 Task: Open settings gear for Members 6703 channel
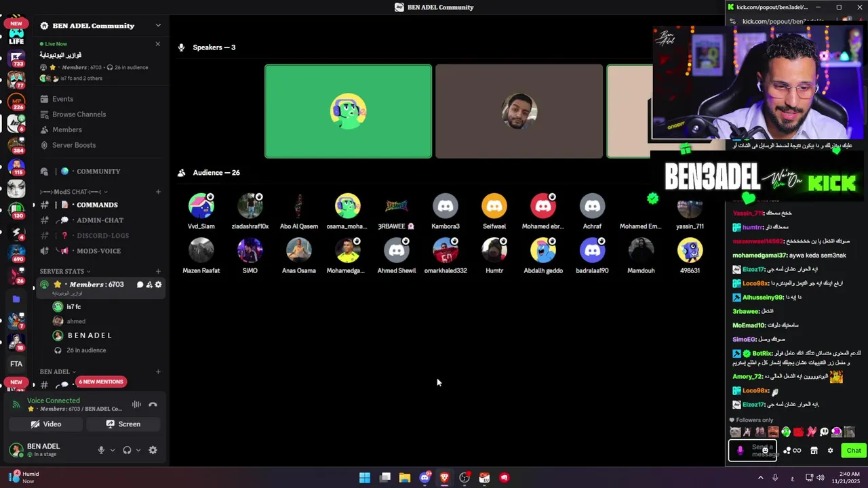pos(159,285)
